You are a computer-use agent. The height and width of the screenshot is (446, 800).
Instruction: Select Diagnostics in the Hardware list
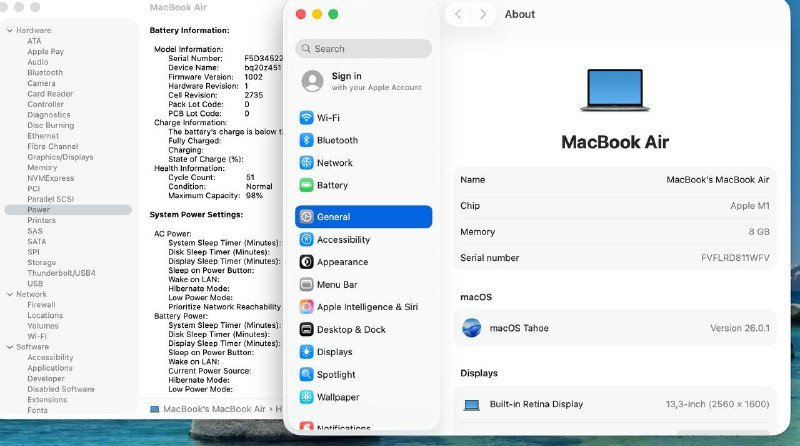49,115
